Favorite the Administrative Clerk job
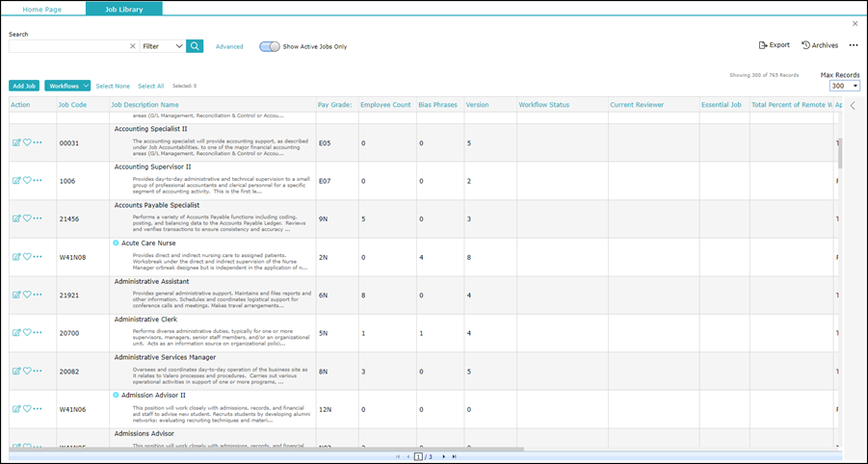 click(x=27, y=332)
